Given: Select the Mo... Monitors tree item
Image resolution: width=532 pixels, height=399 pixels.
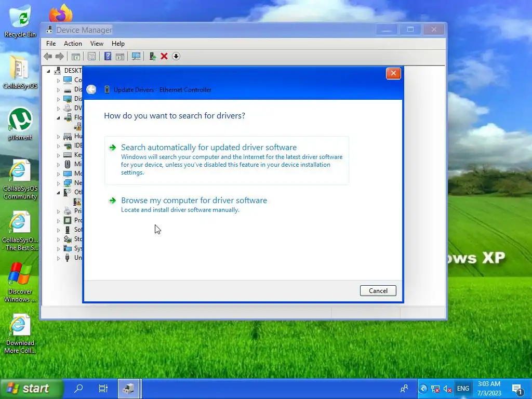Looking at the screenshot, I should (x=73, y=174).
